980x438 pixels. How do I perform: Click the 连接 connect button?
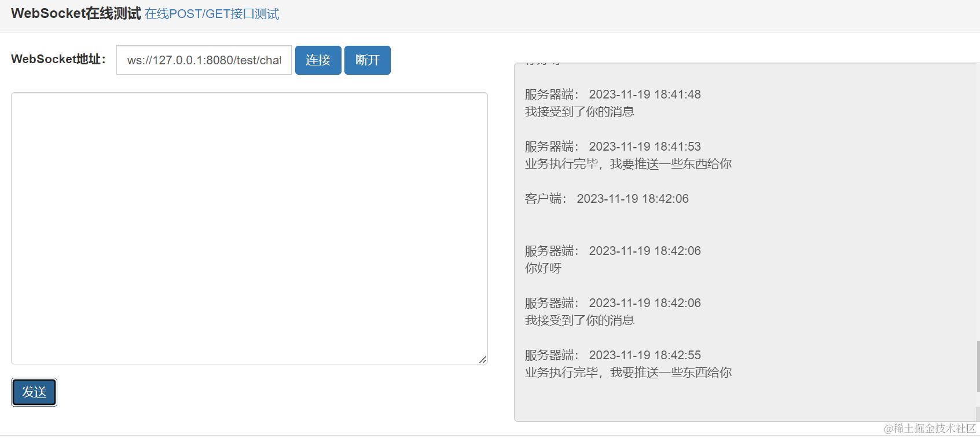(x=318, y=60)
